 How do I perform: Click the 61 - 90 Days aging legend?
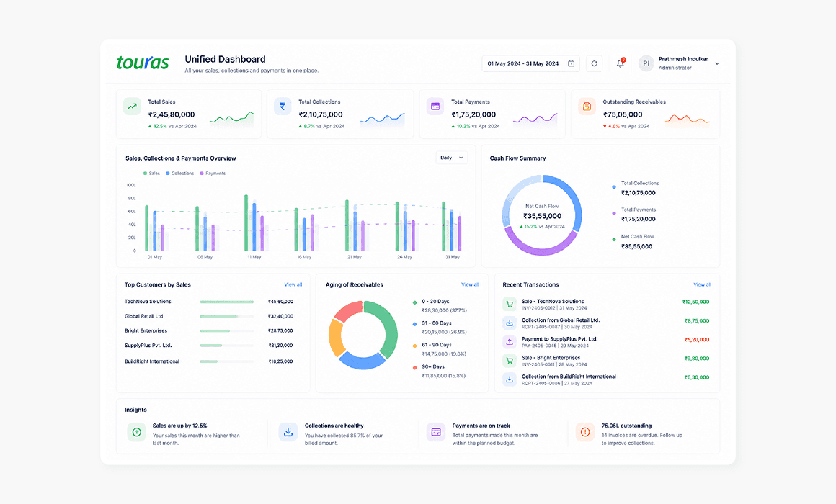click(440, 349)
